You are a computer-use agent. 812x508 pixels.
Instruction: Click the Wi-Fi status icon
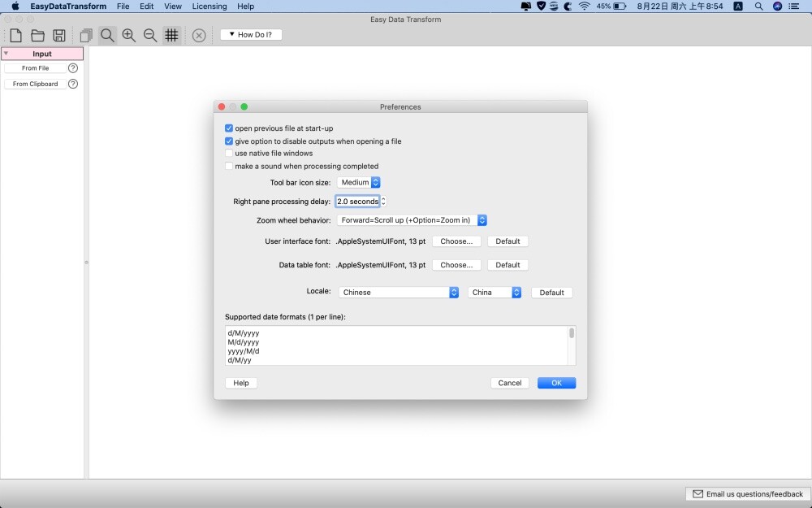pyautogui.click(x=584, y=7)
